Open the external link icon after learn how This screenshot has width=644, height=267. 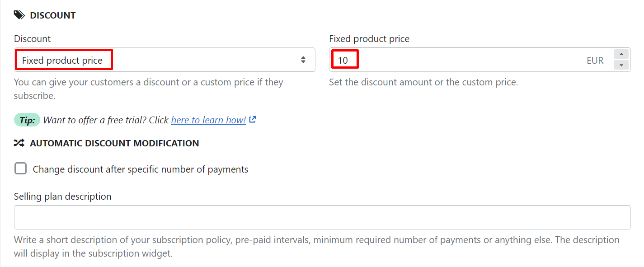point(253,120)
